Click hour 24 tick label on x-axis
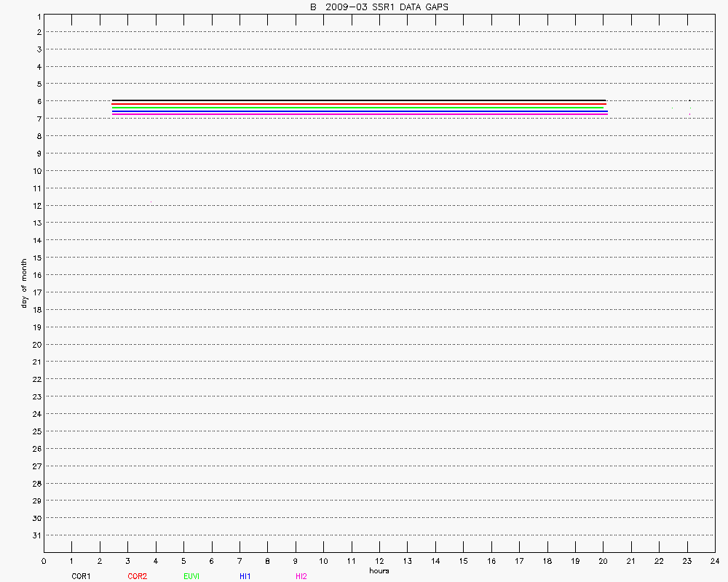The image size is (728, 582). 715,561
